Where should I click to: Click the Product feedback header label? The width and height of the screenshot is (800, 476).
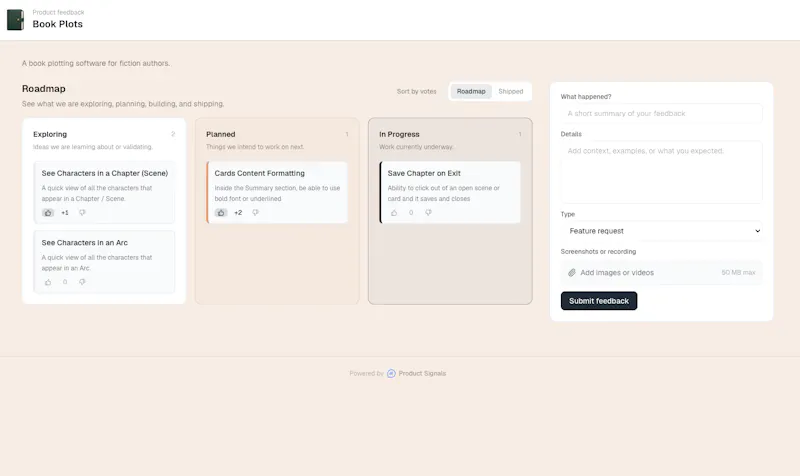point(59,12)
